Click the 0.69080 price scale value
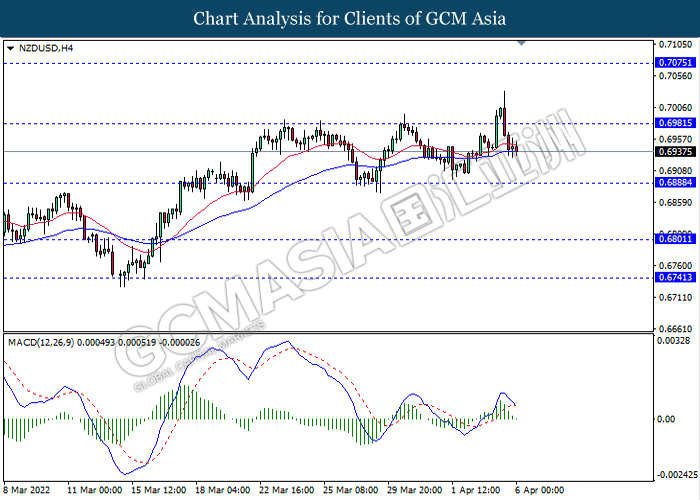 click(x=675, y=171)
